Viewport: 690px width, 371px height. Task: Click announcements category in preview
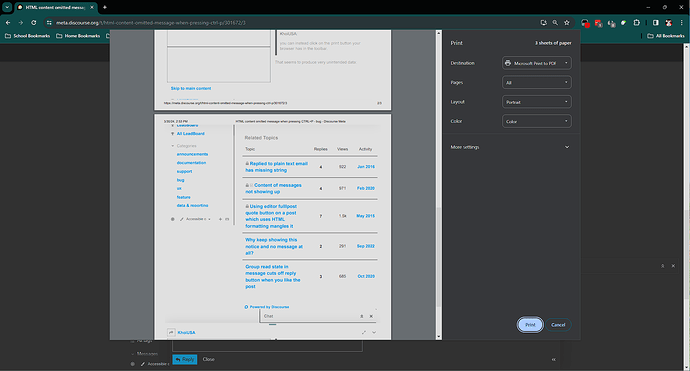coord(192,154)
